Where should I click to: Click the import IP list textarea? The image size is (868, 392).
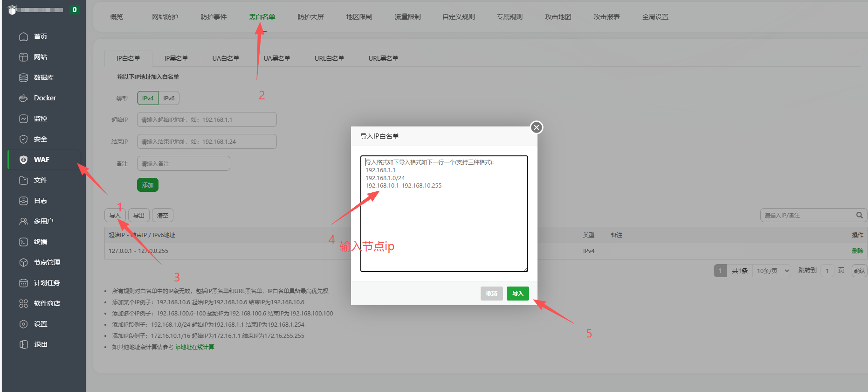(444, 214)
